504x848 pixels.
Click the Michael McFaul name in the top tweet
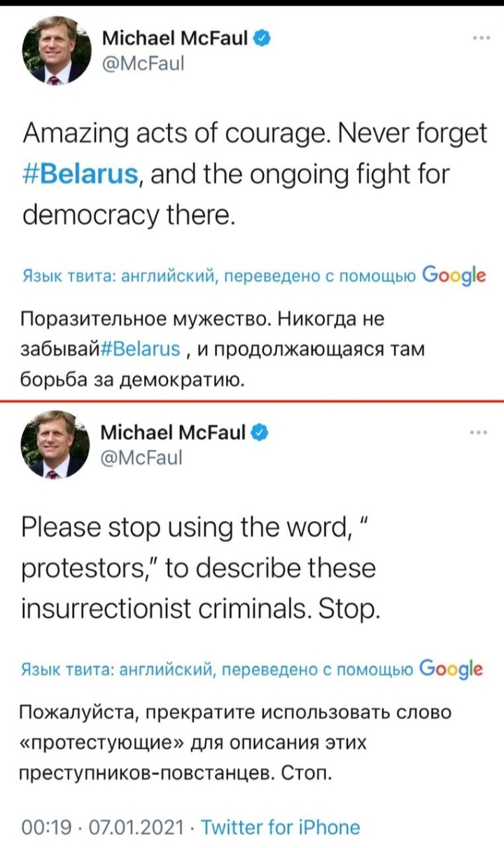[x=174, y=39]
